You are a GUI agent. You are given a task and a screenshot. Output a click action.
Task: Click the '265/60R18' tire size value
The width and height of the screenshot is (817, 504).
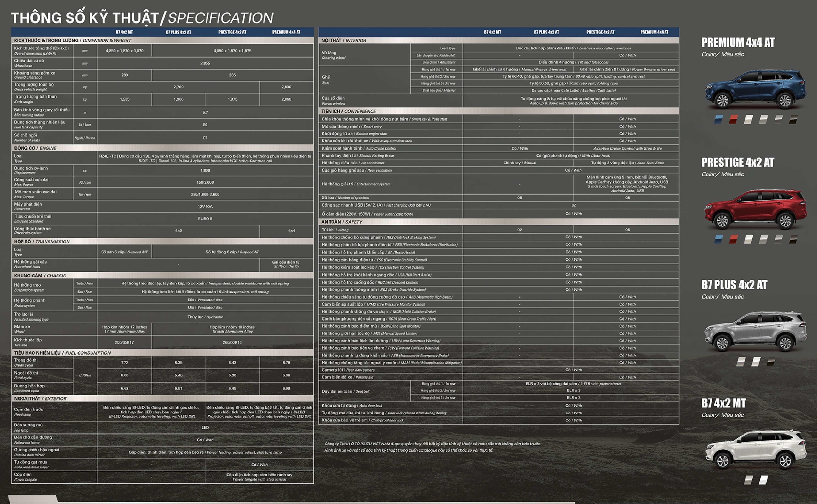click(x=232, y=342)
